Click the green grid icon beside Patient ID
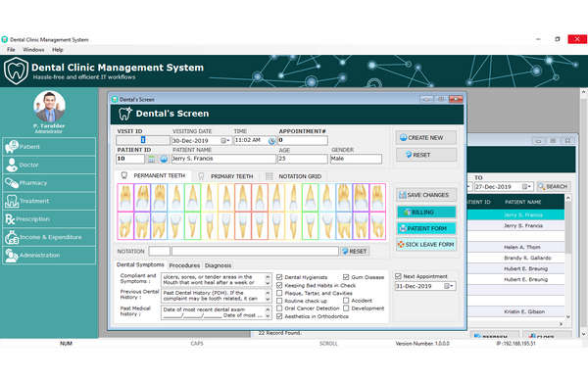 (x=152, y=159)
